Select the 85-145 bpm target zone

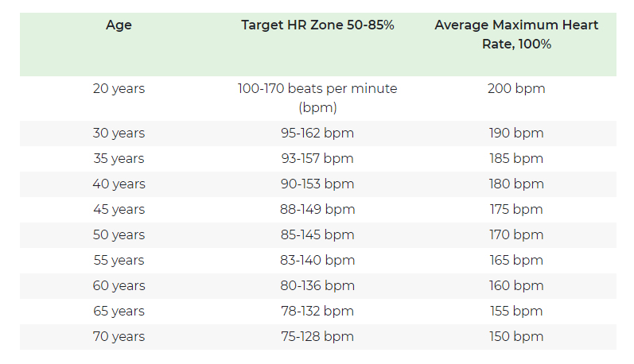pos(317,235)
